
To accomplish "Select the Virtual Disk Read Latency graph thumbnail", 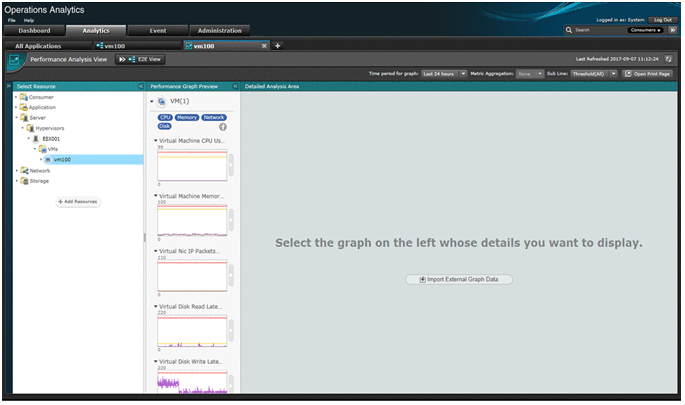I will point(192,331).
